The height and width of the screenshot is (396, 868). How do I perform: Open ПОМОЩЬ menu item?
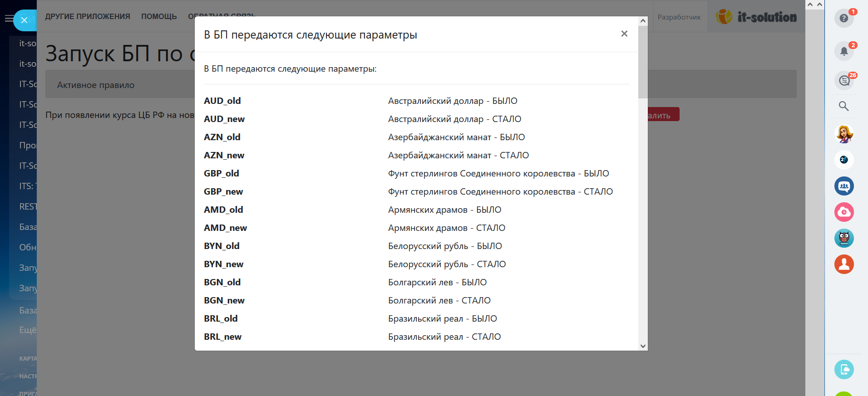click(159, 17)
